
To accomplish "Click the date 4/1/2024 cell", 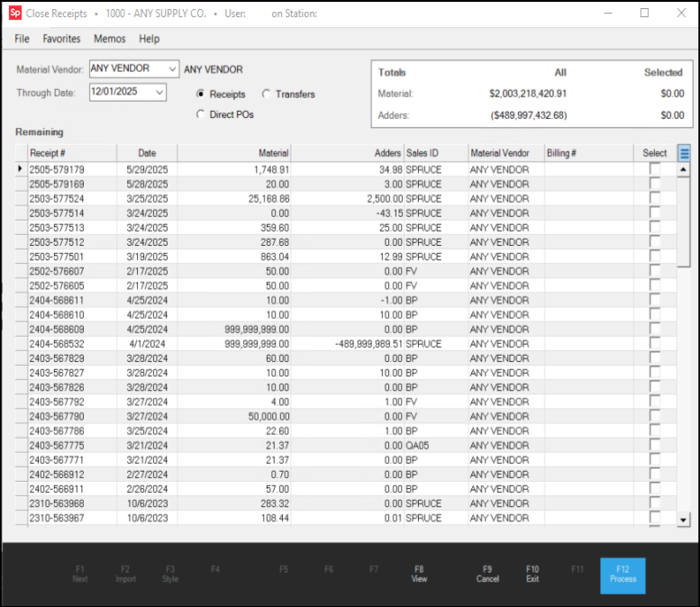I will [147, 344].
